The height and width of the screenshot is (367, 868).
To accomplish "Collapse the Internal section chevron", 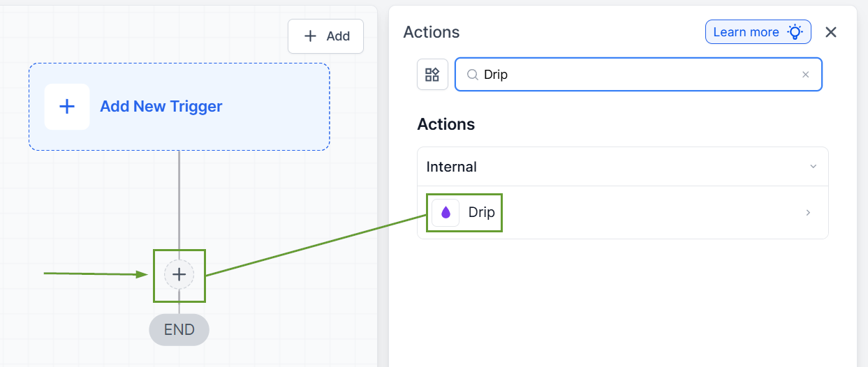I will (x=813, y=167).
